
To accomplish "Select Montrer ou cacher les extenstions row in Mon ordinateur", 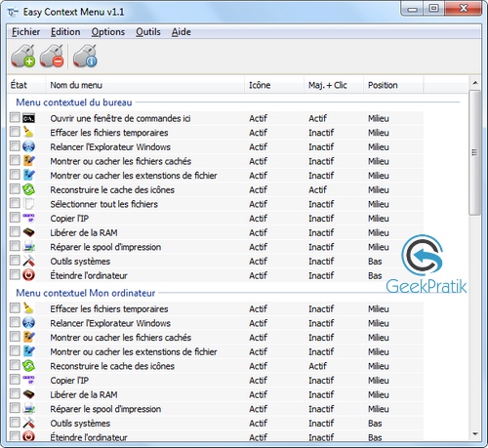I will pos(217,351).
